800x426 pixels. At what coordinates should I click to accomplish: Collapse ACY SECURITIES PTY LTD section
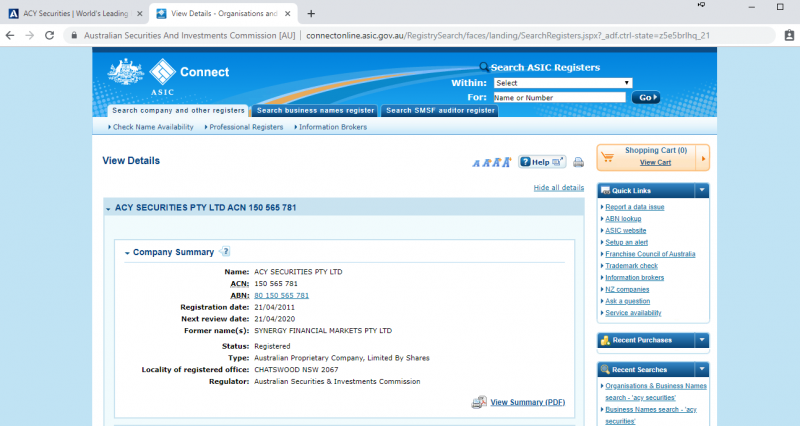(x=108, y=209)
